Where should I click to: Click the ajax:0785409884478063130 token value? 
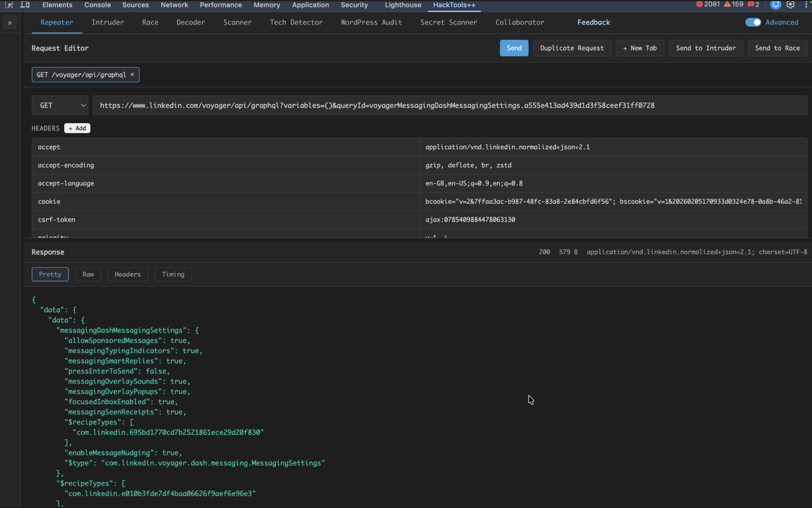(613, 220)
